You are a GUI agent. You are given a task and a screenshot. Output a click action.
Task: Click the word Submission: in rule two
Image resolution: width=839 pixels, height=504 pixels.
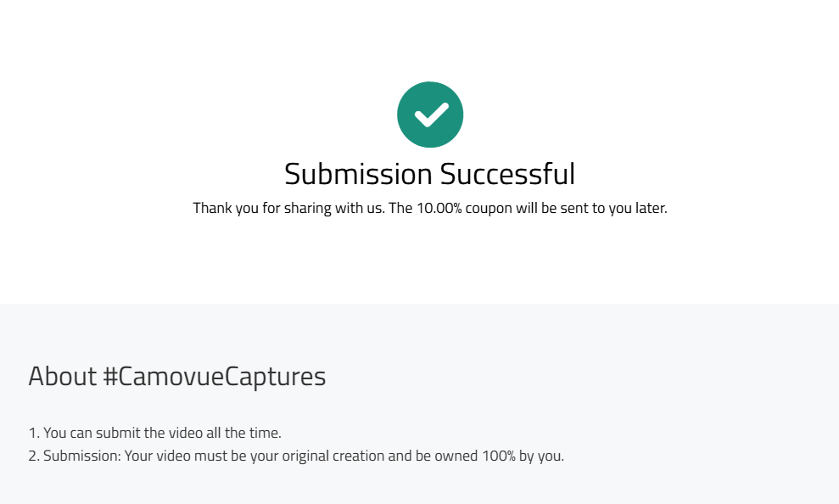pos(82,456)
